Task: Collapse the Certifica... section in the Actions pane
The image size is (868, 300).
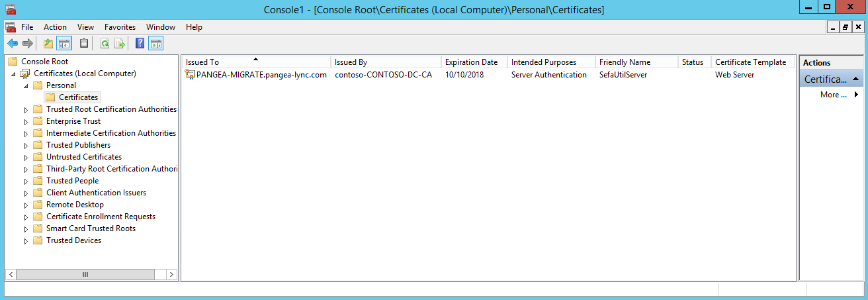Action: pos(856,79)
